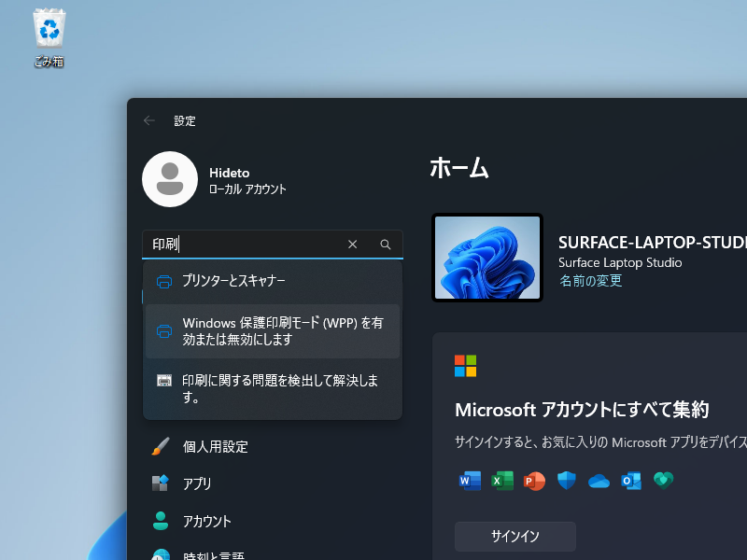Image resolution: width=747 pixels, height=560 pixels.
Task: Click the back arrow in Settings
Action: pos(148,120)
